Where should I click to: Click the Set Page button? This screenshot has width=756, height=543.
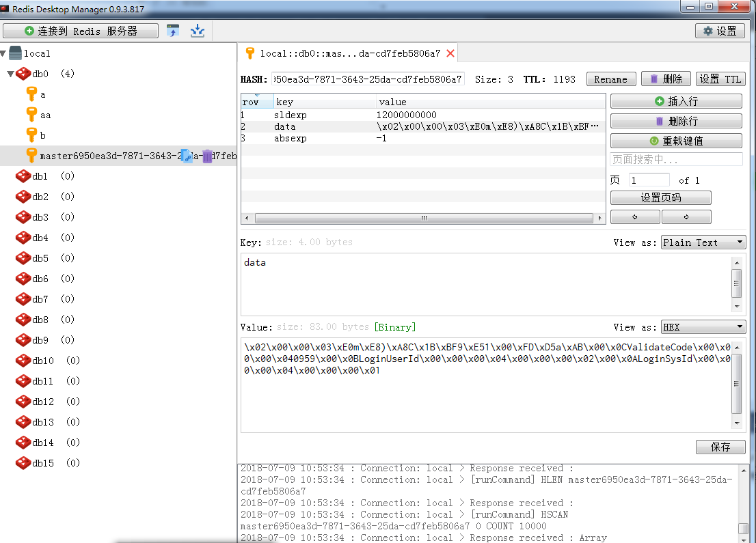[x=660, y=198]
